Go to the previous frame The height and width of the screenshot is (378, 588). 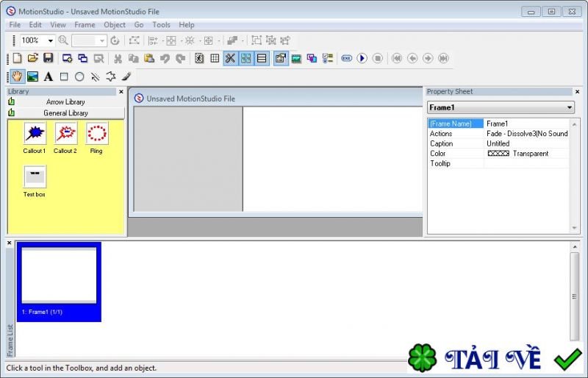pyautogui.click(x=412, y=58)
